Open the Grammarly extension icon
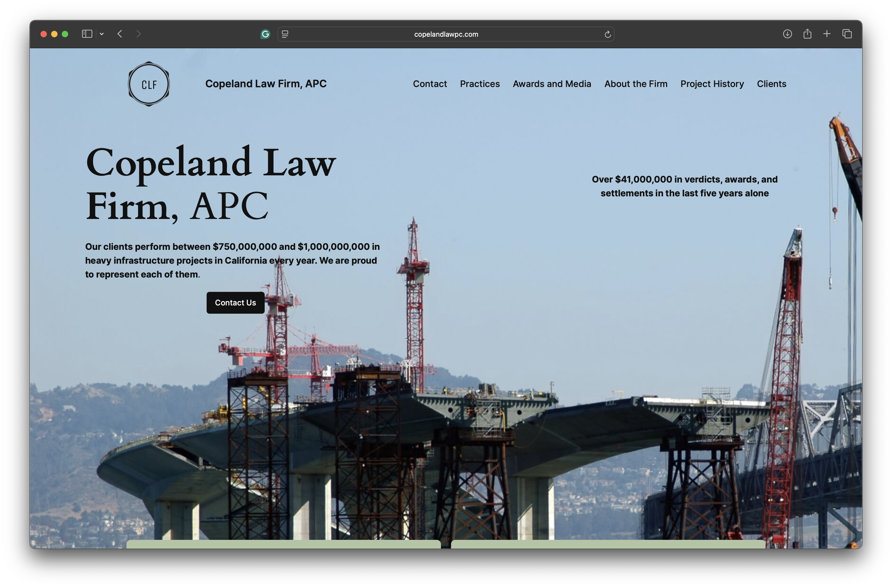This screenshot has width=892, height=588. click(x=265, y=34)
